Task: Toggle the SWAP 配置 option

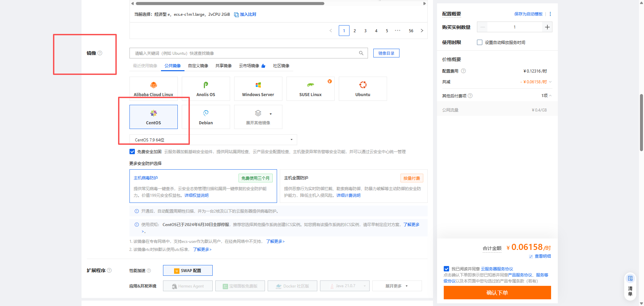Action: coord(188,270)
